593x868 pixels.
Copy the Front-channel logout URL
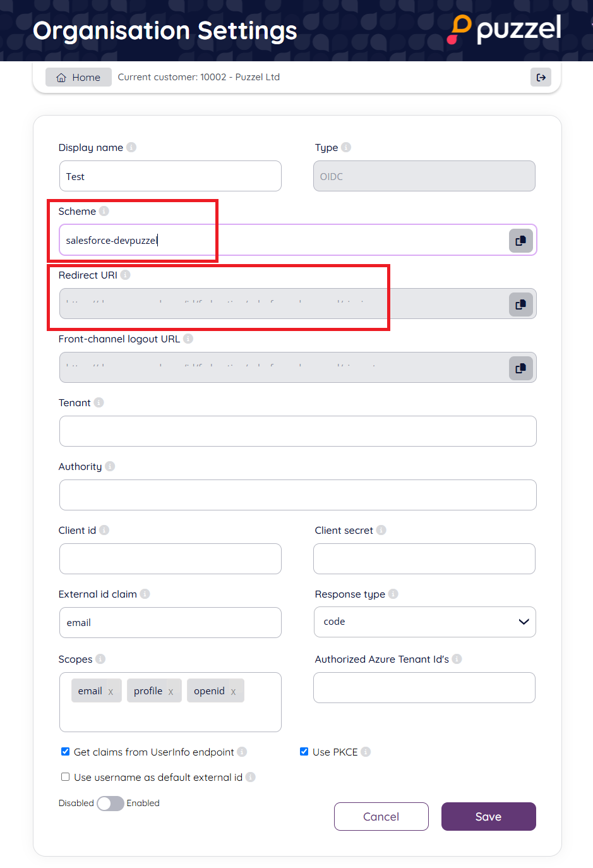pos(521,368)
